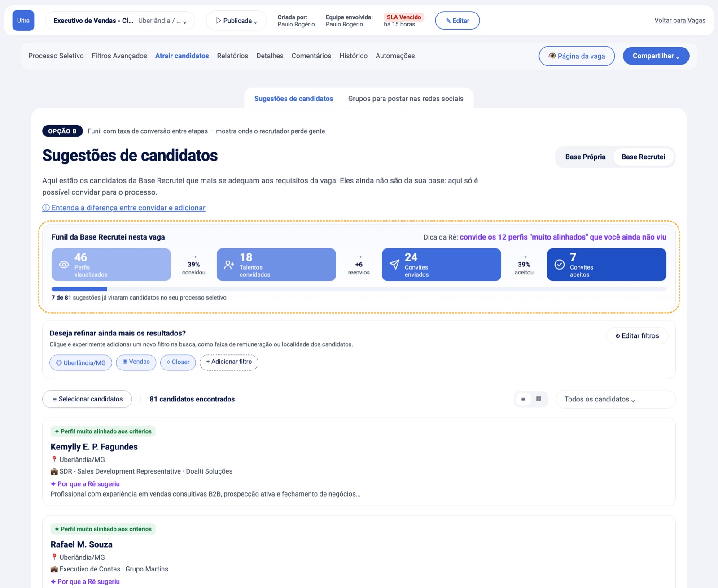Toggle the Closer filter chip
Viewport: 718px width, 588px height.
pos(178,362)
